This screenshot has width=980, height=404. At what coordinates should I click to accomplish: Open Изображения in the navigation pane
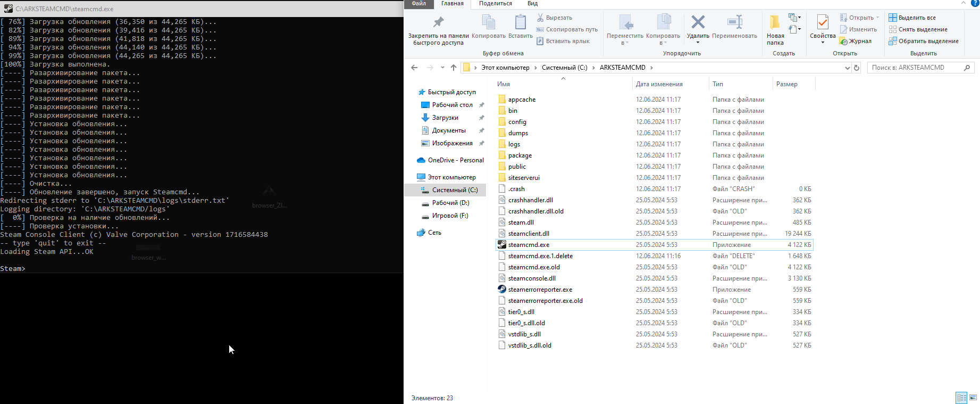click(452, 143)
